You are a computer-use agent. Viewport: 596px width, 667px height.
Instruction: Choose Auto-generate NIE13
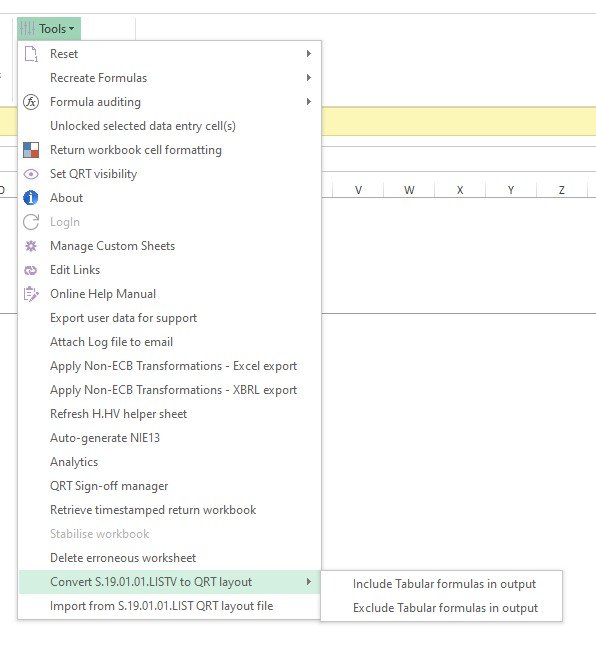pyautogui.click(x=169, y=438)
